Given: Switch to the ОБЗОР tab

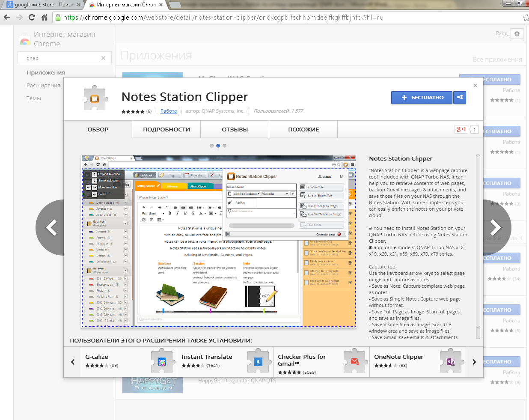Looking at the screenshot, I should coord(98,129).
